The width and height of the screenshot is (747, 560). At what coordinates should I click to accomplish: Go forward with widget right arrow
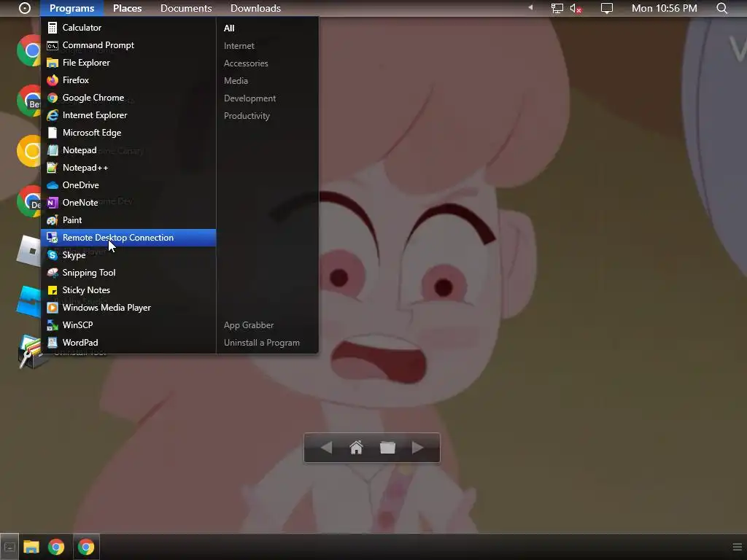(x=417, y=448)
